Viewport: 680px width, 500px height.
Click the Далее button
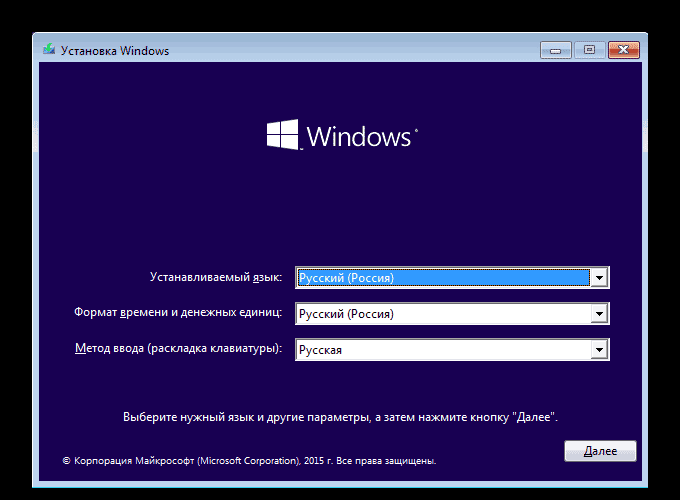coord(600,451)
